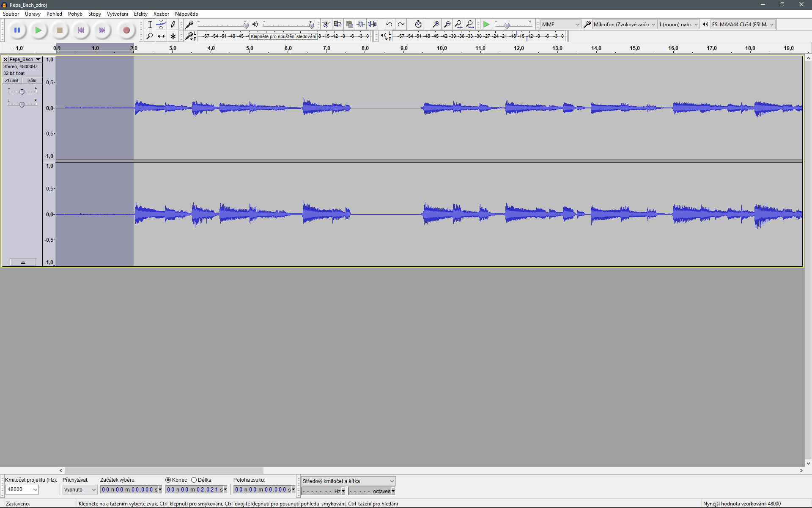Zoom in using the toolbar magnifier
Viewport: 812px width, 508px height.
[x=436, y=25]
